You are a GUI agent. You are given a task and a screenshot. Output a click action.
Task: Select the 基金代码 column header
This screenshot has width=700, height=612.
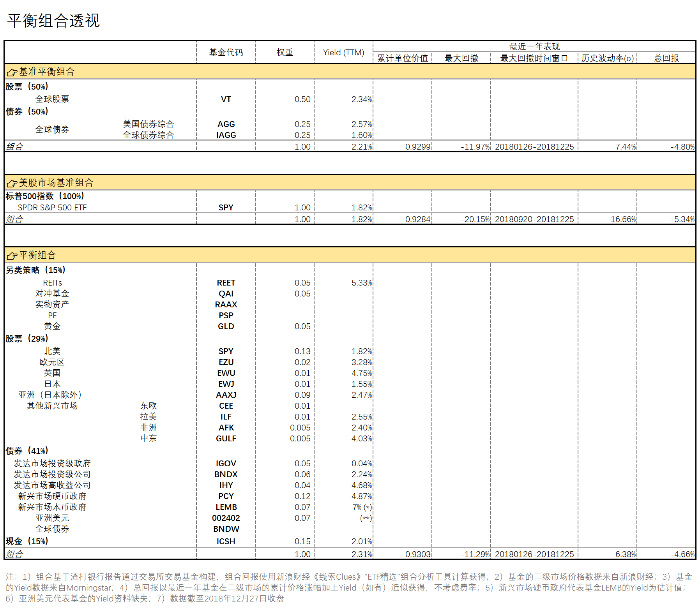pyautogui.click(x=226, y=52)
